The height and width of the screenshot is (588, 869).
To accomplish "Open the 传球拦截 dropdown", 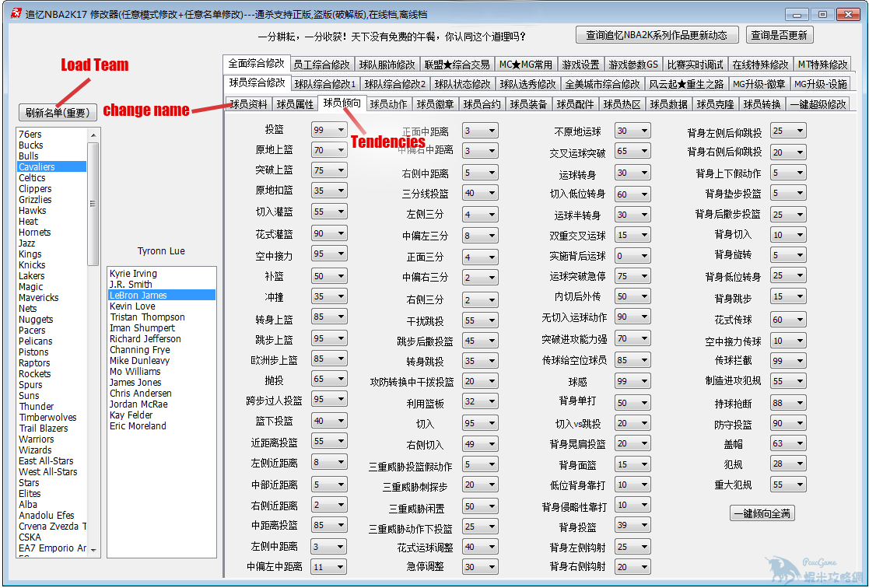I will pyautogui.click(x=789, y=360).
